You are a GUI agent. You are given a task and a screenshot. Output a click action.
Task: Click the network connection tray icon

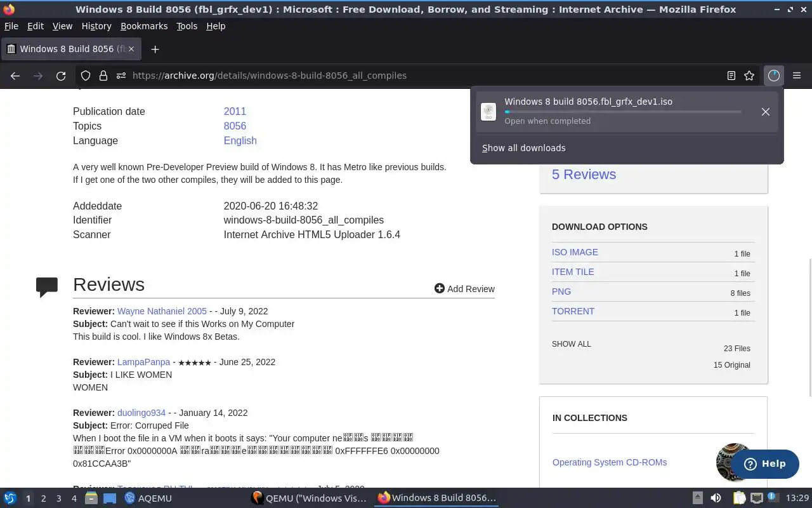(756, 498)
